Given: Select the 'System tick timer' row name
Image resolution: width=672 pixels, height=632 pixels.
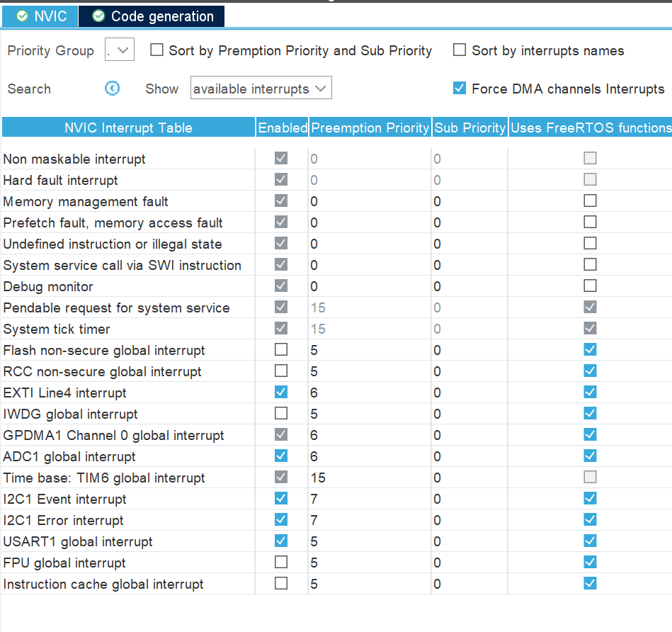Looking at the screenshot, I should pos(57,329).
